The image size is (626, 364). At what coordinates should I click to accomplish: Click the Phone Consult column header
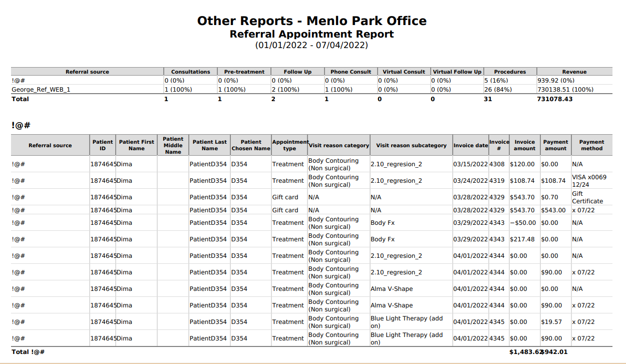pyautogui.click(x=351, y=72)
